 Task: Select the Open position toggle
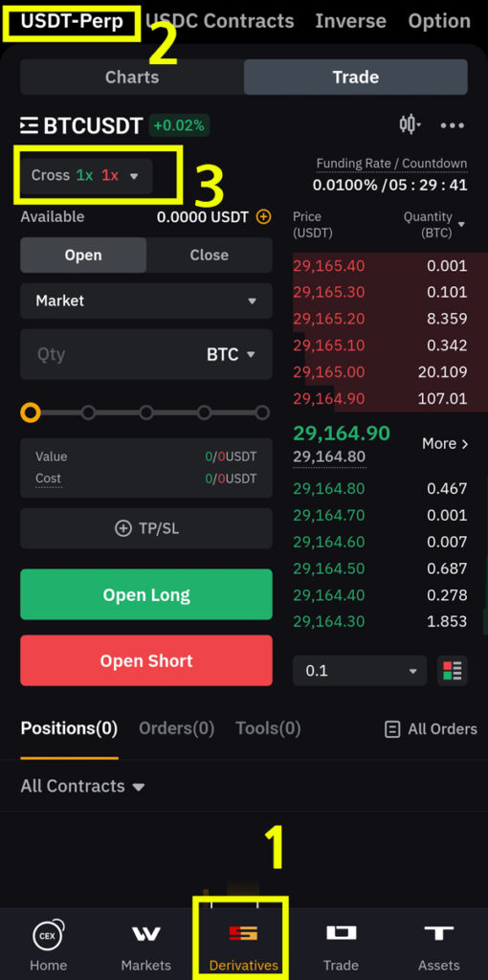click(83, 255)
